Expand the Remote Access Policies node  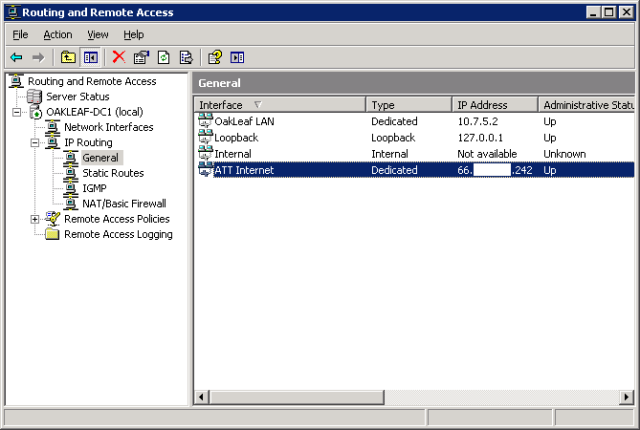(35, 219)
